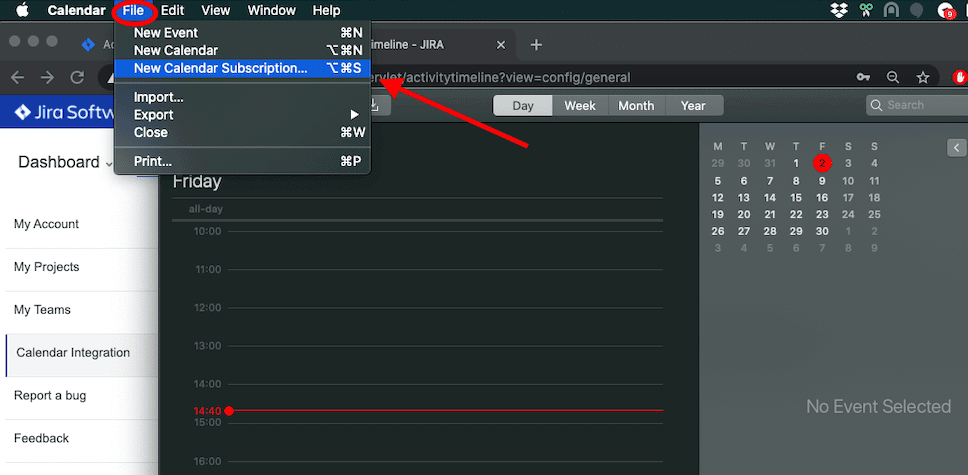
Task: Select today, 2, in mini calendar
Action: coord(822,163)
